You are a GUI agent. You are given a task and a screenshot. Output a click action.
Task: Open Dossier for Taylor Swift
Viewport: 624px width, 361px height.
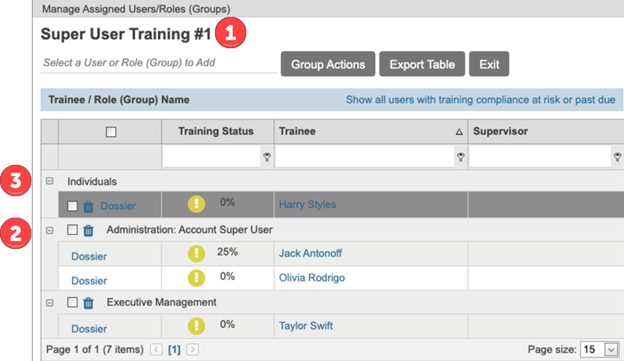tap(89, 329)
